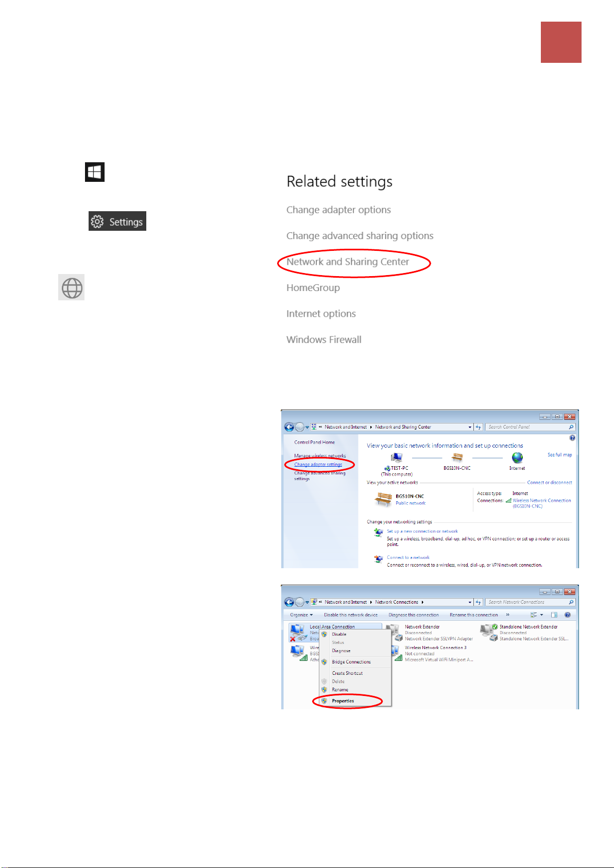Choose Bridge Connections from the context menu
614x868 pixels.
[355, 662]
